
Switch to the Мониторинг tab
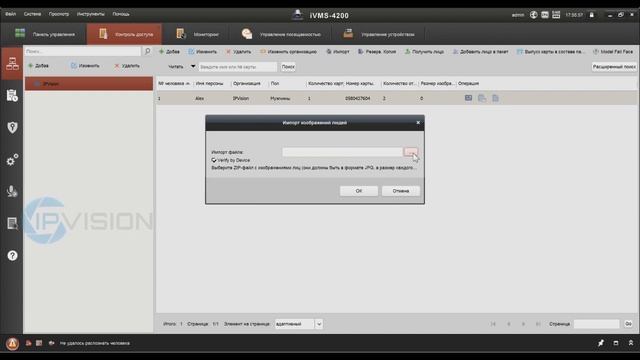click(198, 34)
